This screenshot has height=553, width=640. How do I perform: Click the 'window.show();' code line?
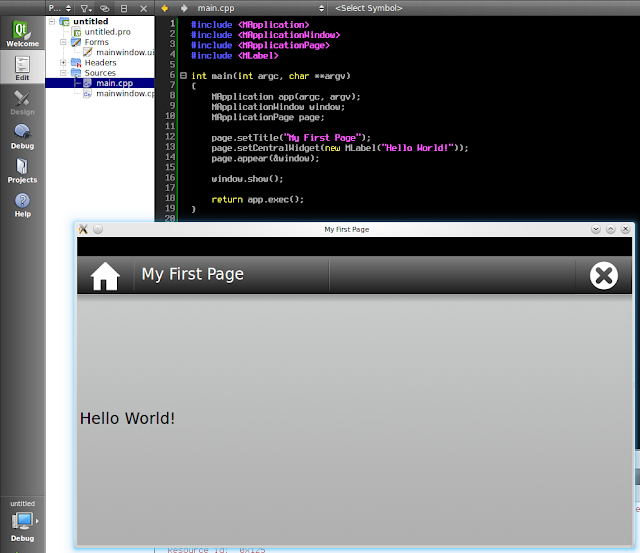pyautogui.click(x=247, y=179)
